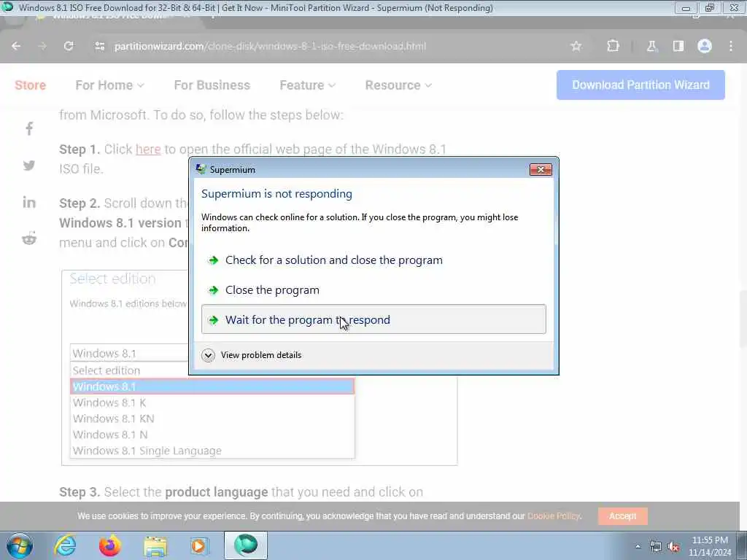Reload the page with the refresh icon

point(69,46)
